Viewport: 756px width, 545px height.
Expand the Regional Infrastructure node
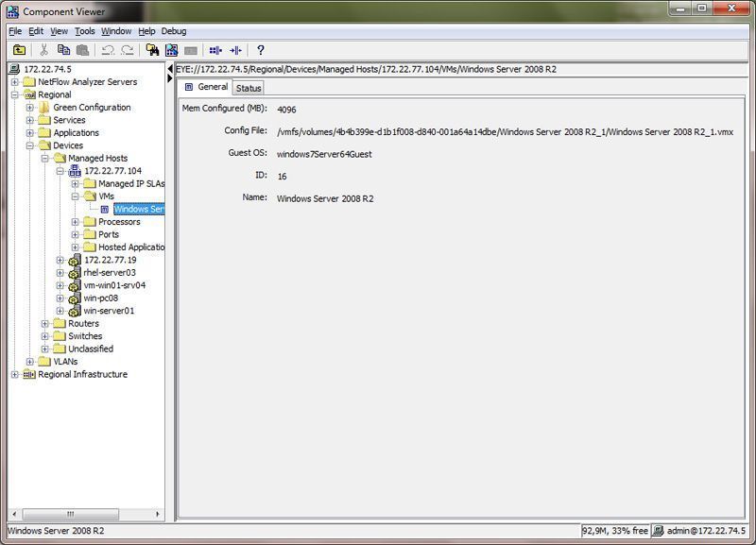pos(15,374)
